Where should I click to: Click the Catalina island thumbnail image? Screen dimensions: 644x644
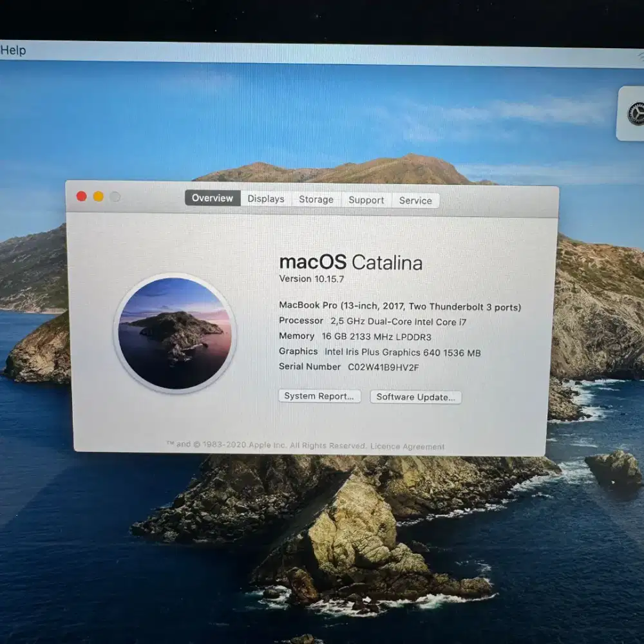coord(178,332)
